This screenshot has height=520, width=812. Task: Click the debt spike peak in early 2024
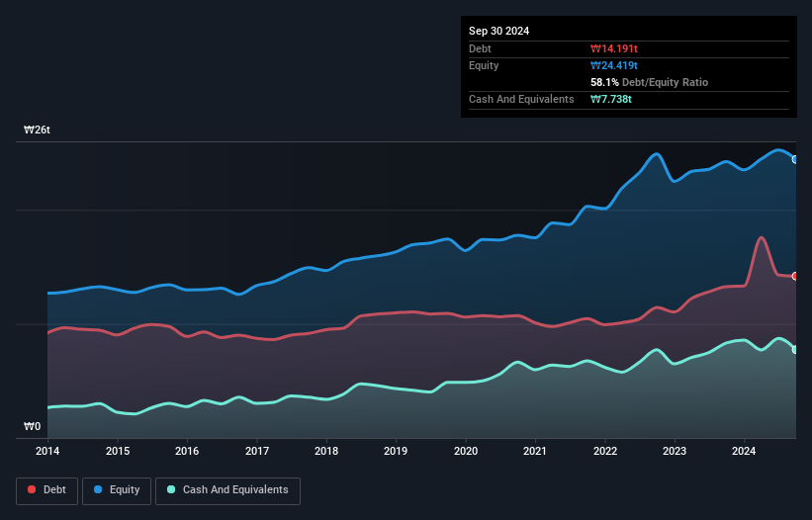click(761, 238)
